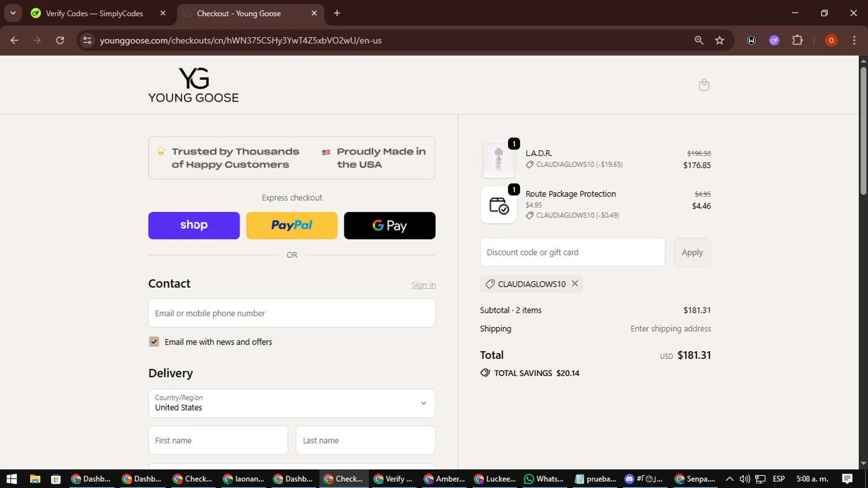
Task: Click the Total $181.31 amount
Action: pos(694,355)
